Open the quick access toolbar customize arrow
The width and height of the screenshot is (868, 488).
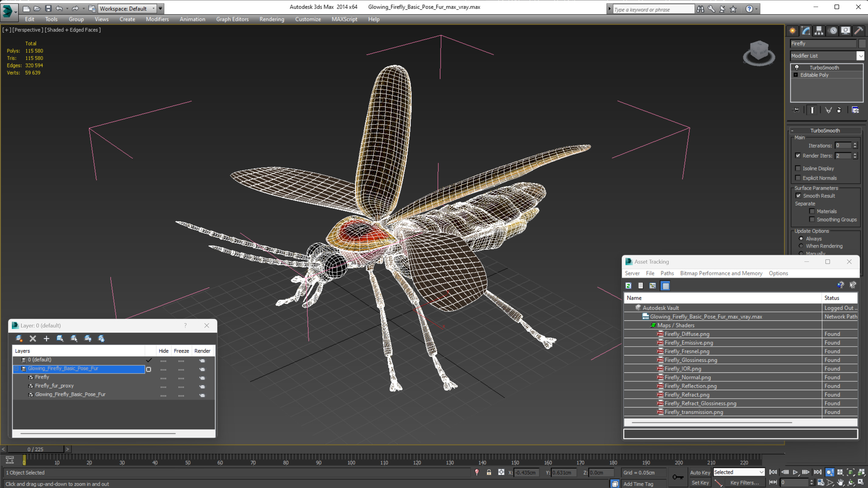161,9
